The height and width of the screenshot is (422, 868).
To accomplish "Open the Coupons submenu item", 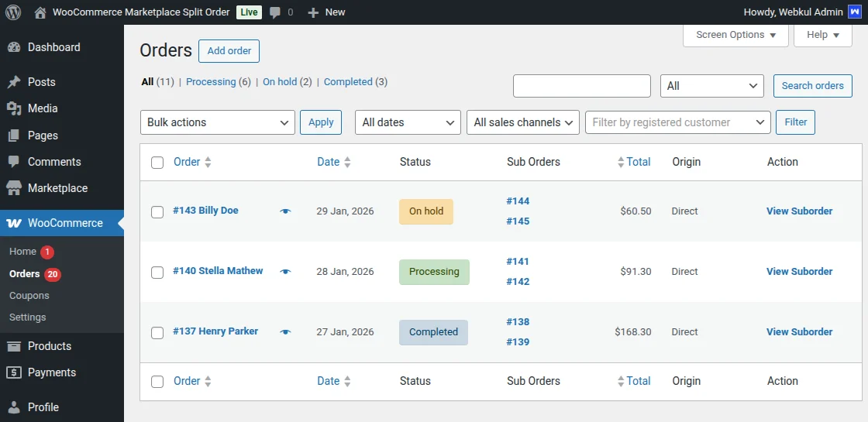I will point(29,295).
